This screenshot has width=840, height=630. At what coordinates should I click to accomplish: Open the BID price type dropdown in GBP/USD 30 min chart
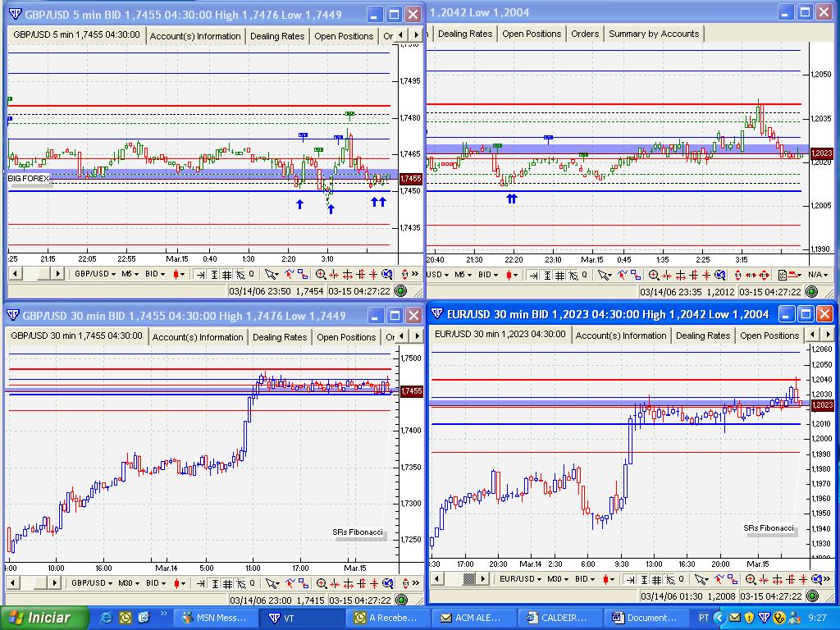click(155, 583)
